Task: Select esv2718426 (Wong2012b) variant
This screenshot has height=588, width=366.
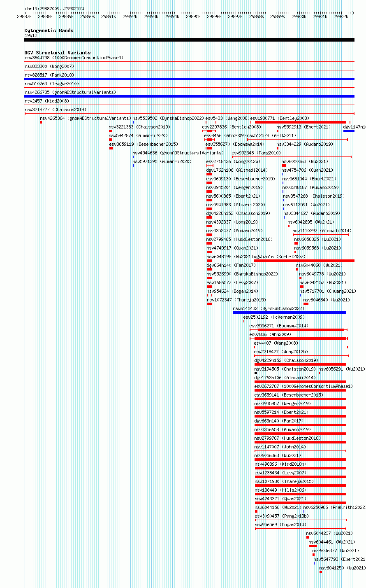Action: tap(234, 161)
